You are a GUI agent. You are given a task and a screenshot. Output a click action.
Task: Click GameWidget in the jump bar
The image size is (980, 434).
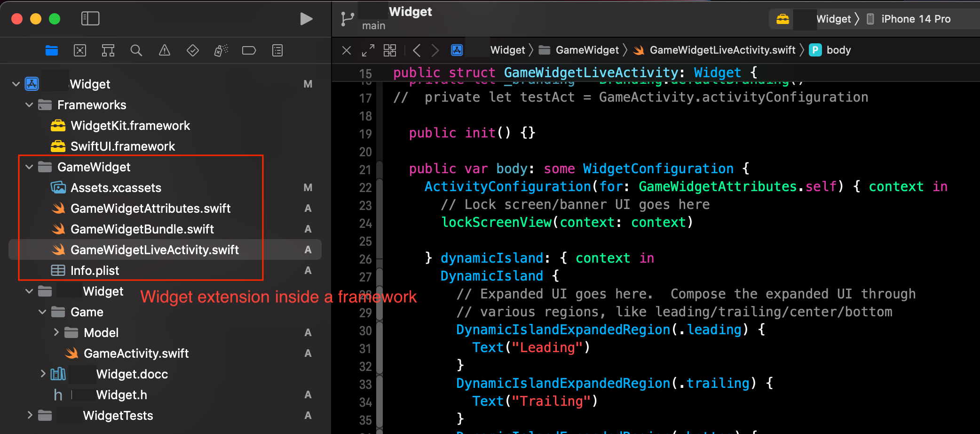tap(587, 50)
